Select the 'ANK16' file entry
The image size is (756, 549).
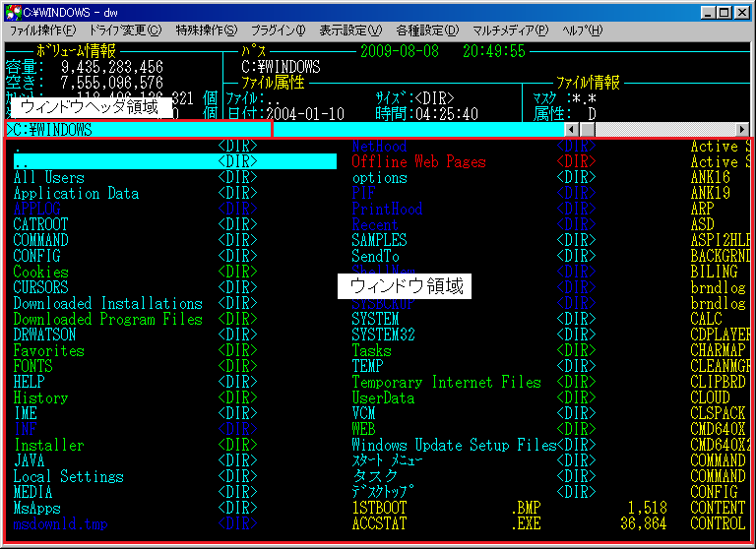(x=710, y=177)
